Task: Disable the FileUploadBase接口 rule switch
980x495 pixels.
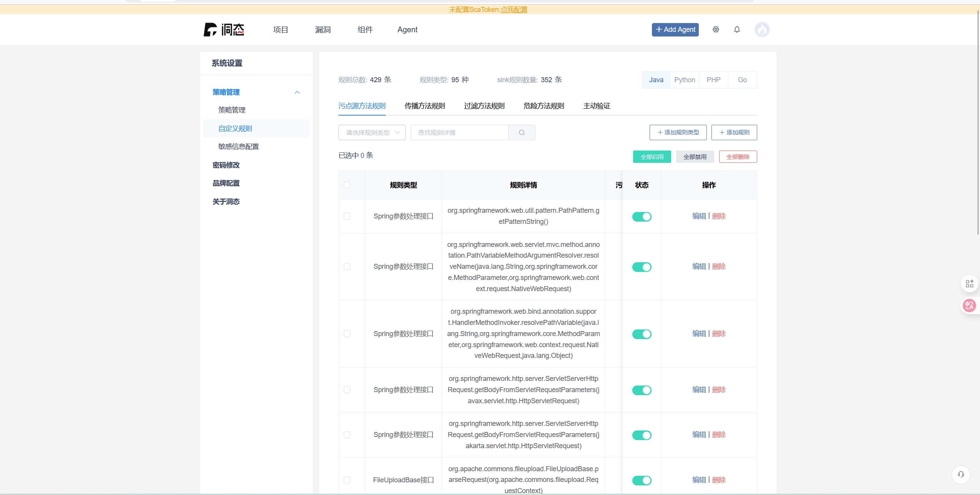Action: pyautogui.click(x=642, y=480)
